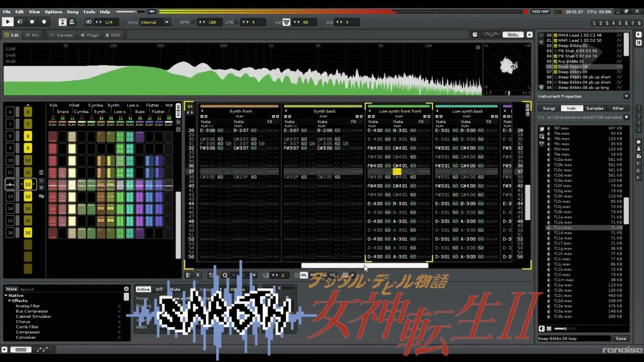Start playback with the Play button
The image size is (644, 362).
[8, 22]
